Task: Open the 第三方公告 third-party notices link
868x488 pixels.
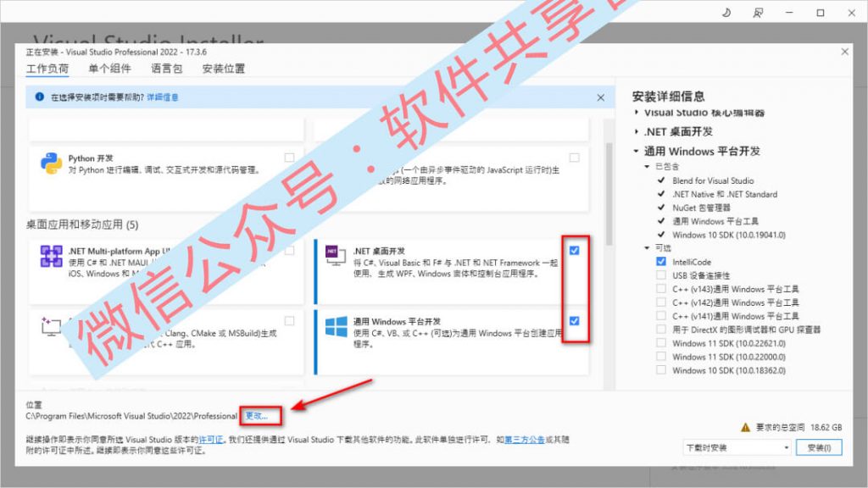Action: [524, 440]
